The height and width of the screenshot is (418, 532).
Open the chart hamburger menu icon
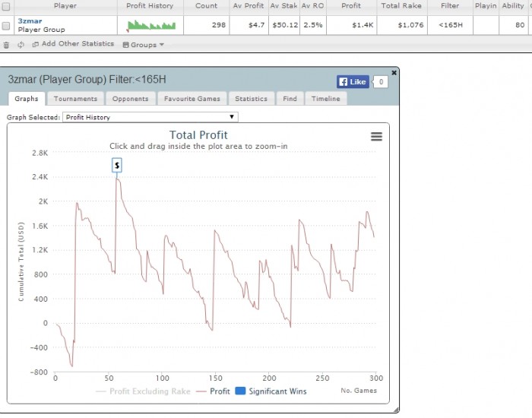click(376, 136)
